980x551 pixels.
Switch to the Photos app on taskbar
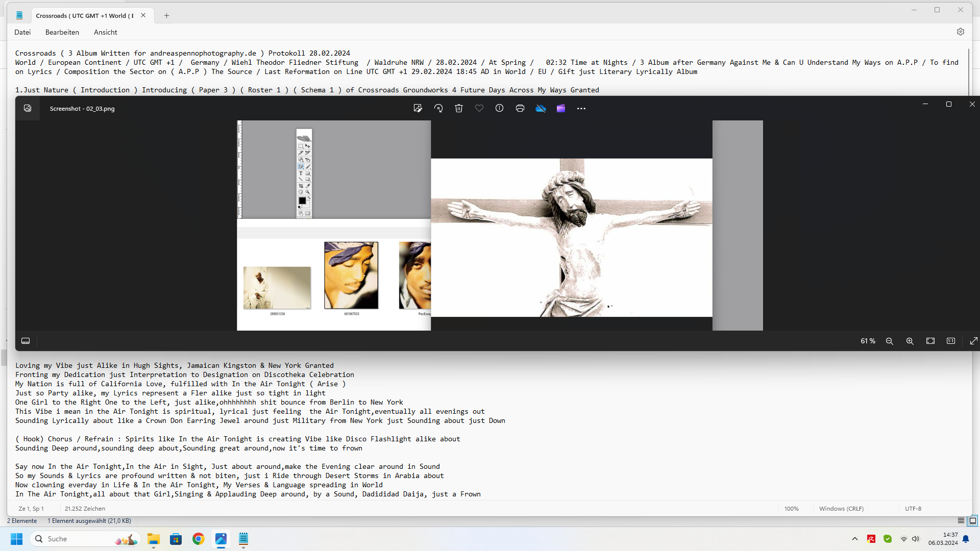(x=221, y=539)
